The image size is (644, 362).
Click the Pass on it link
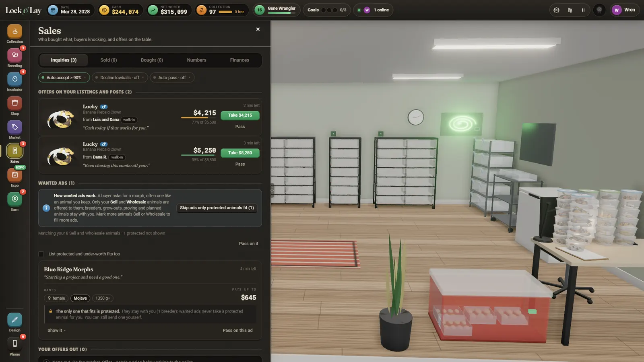[248, 244]
